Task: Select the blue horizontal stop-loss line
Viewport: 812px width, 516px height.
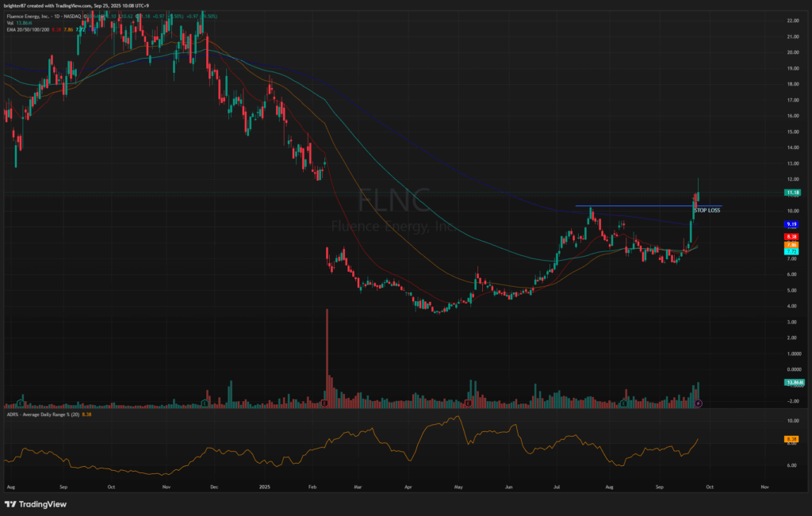Action: (649, 206)
